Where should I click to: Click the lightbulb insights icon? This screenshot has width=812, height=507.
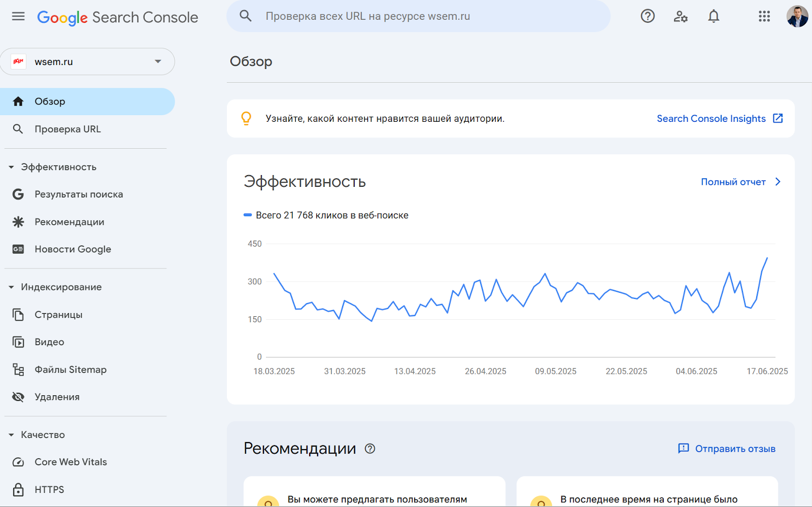point(246,118)
